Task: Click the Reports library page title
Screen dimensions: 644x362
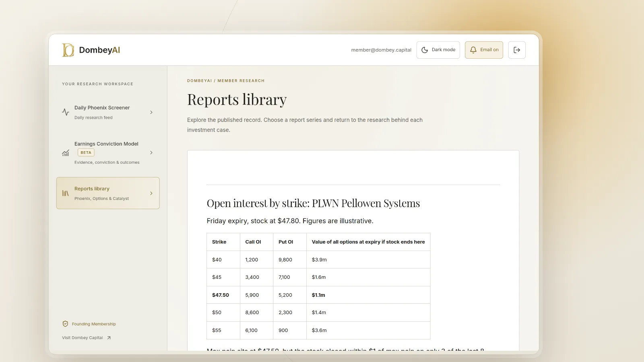Action: click(237, 100)
